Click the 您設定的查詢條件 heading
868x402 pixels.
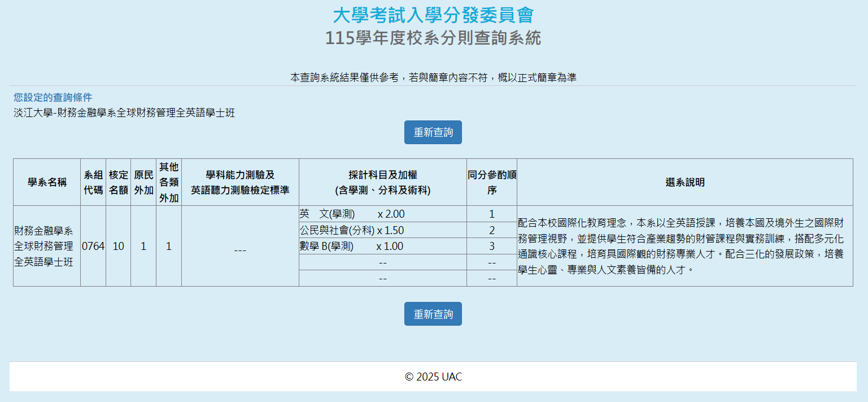click(x=53, y=97)
